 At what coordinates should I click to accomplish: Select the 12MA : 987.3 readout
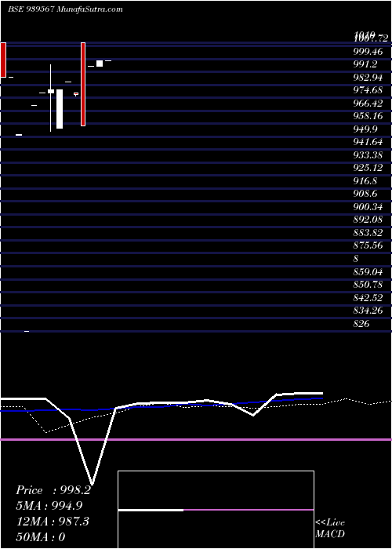coord(53,522)
